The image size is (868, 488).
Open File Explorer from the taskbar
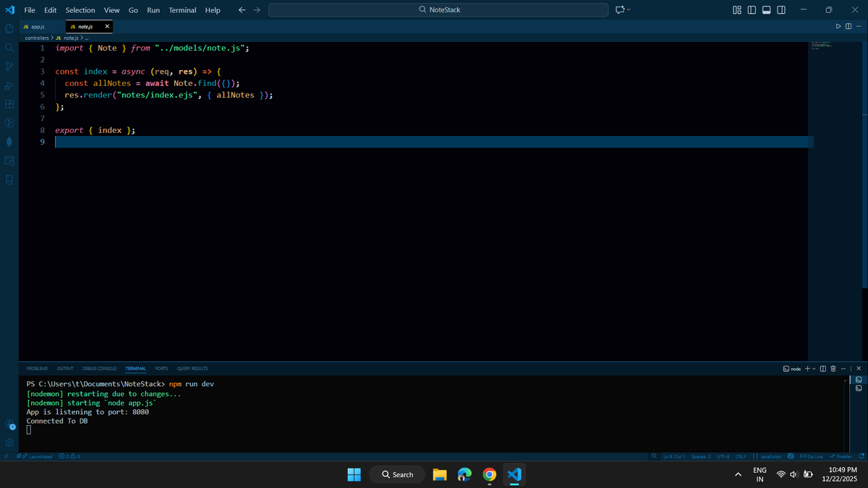(x=440, y=474)
